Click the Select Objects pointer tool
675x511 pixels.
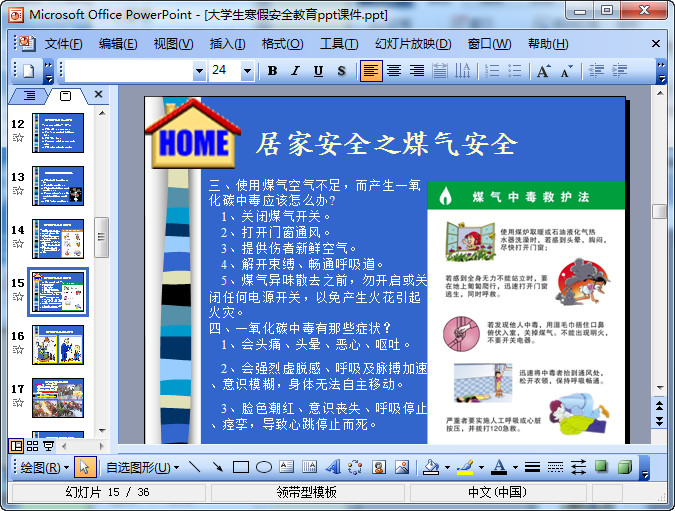[x=86, y=467]
